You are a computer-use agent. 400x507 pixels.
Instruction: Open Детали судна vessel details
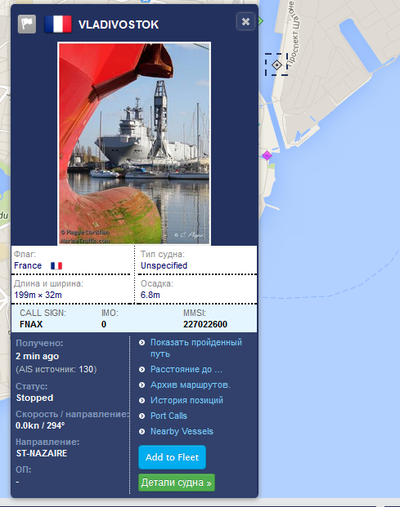coord(176,483)
